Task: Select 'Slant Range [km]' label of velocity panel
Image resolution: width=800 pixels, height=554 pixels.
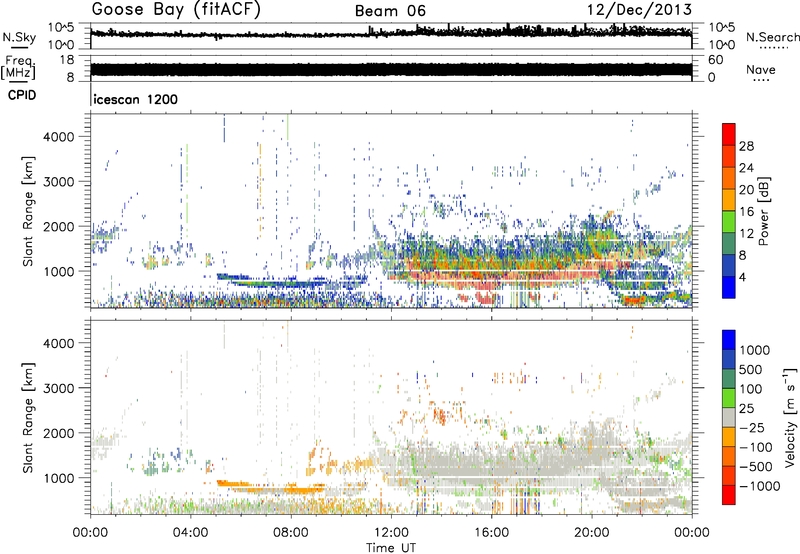Action: tap(28, 418)
